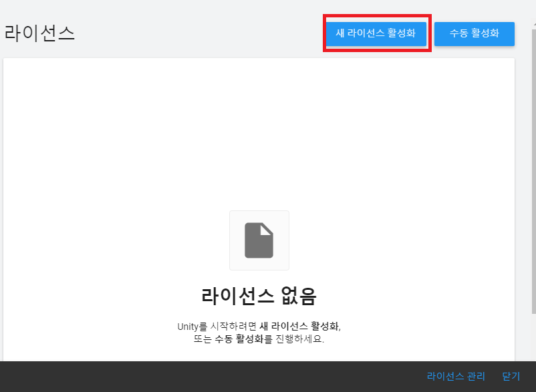Open the 라이선스 관리 link
This screenshot has width=536, height=392.
[456, 376]
